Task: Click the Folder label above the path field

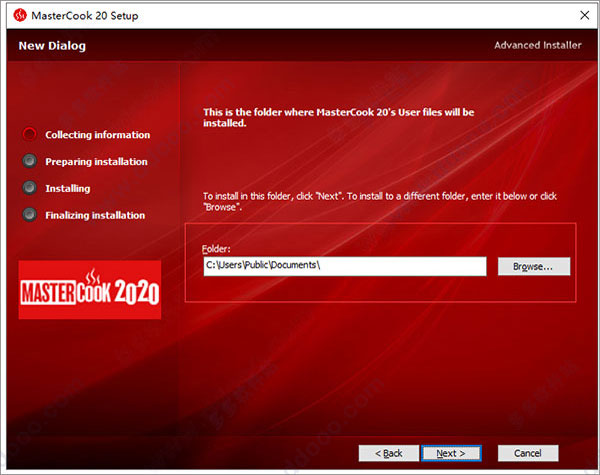Action: pos(216,248)
